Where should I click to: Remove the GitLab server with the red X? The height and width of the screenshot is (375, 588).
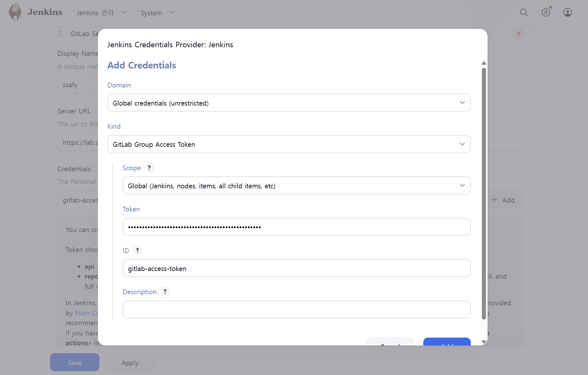[519, 33]
